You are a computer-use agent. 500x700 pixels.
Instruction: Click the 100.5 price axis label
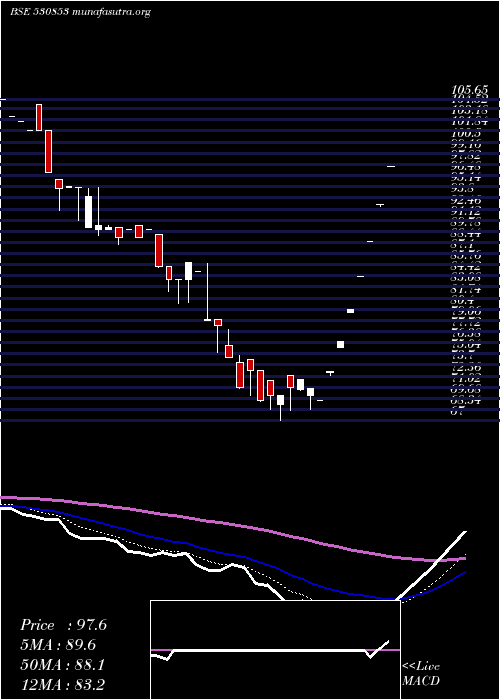click(x=464, y=134)
